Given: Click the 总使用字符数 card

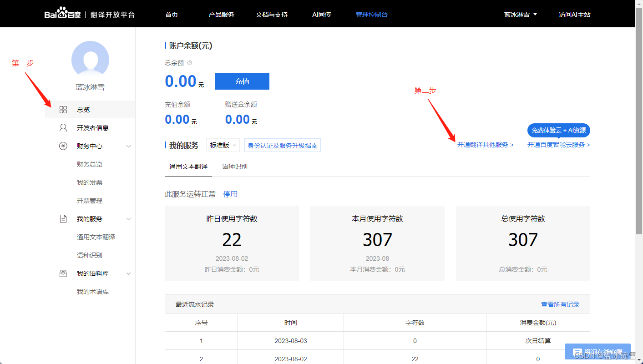Looking at the screenshot, I should pos(523,243).
